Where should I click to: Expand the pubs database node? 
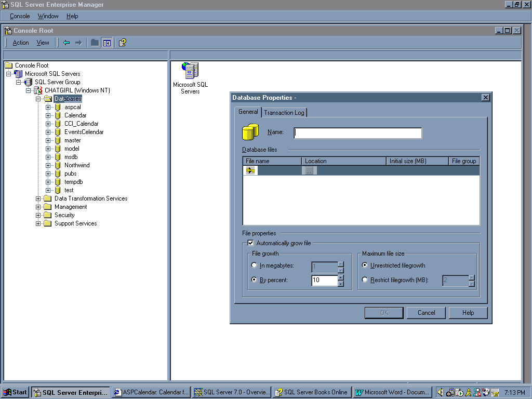coord(48,174)
